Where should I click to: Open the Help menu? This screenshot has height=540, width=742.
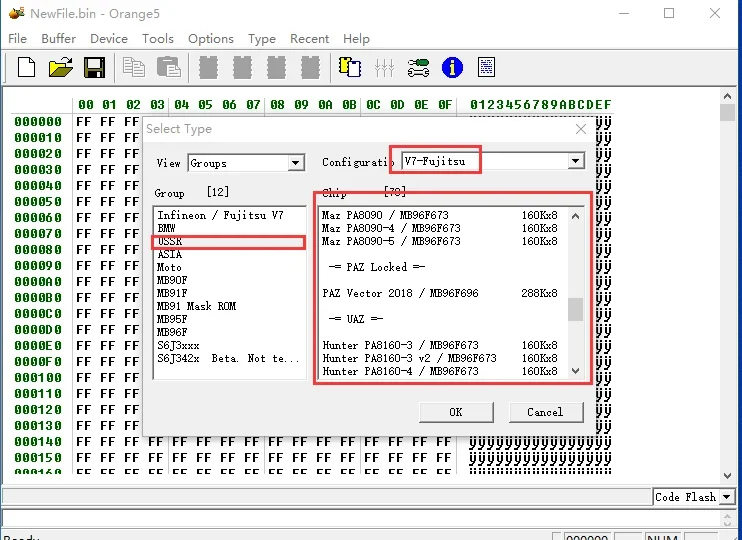(x=356, y=39)
